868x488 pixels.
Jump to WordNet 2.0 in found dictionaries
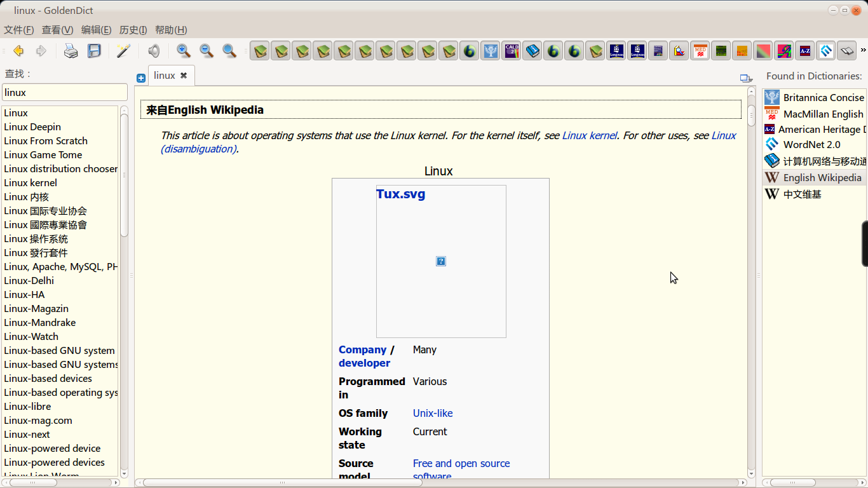coord(815,144)
